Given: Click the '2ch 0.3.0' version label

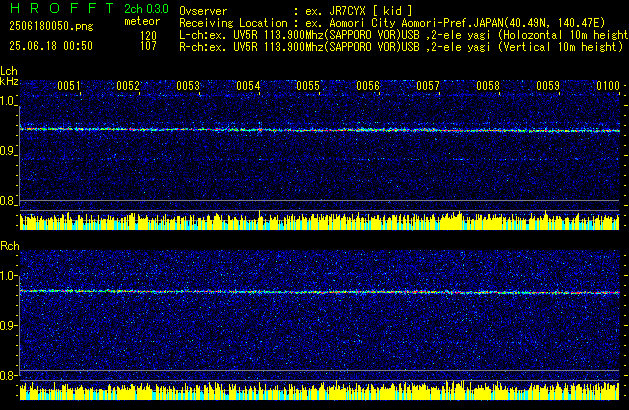Looking at the screenshot, I should (146, 9).
